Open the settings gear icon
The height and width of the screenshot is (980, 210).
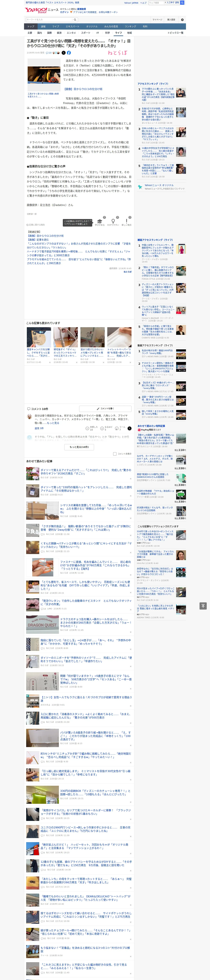pos(182,19)
